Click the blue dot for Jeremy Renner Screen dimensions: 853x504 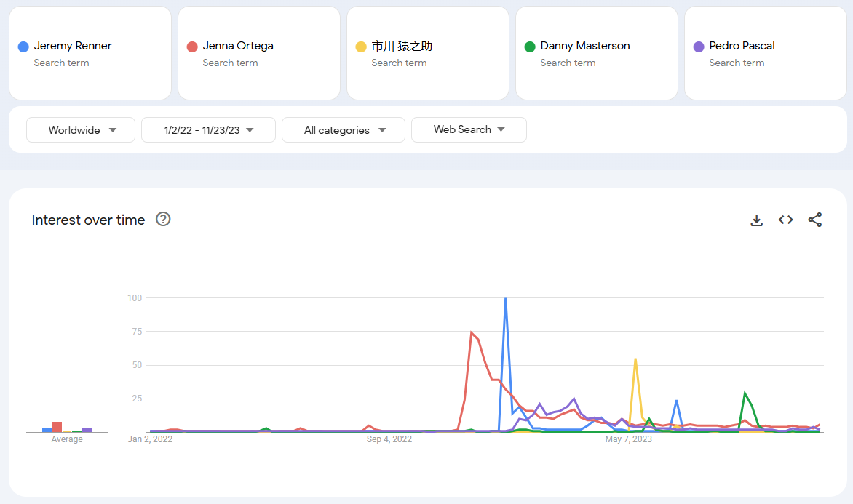click(22, 46)
